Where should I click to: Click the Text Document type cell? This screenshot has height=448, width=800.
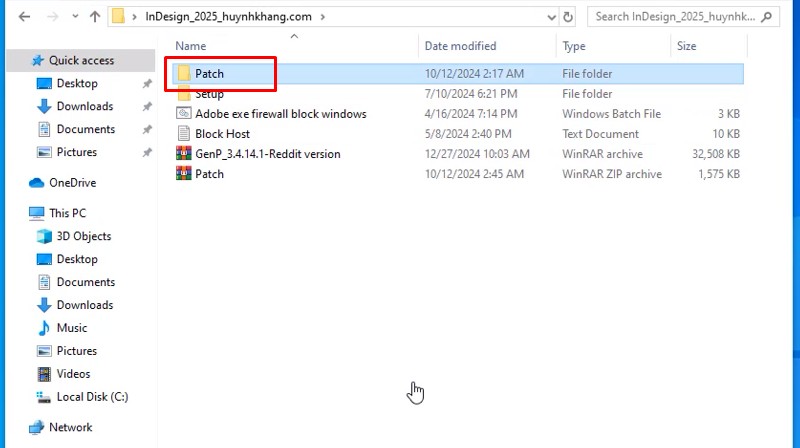click(x=600, y=134)
